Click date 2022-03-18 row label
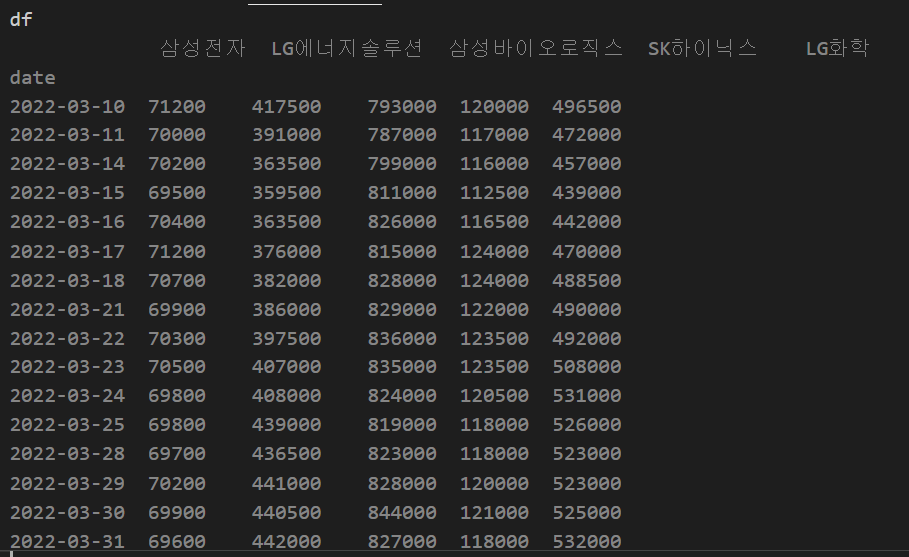 pos(67,281)
